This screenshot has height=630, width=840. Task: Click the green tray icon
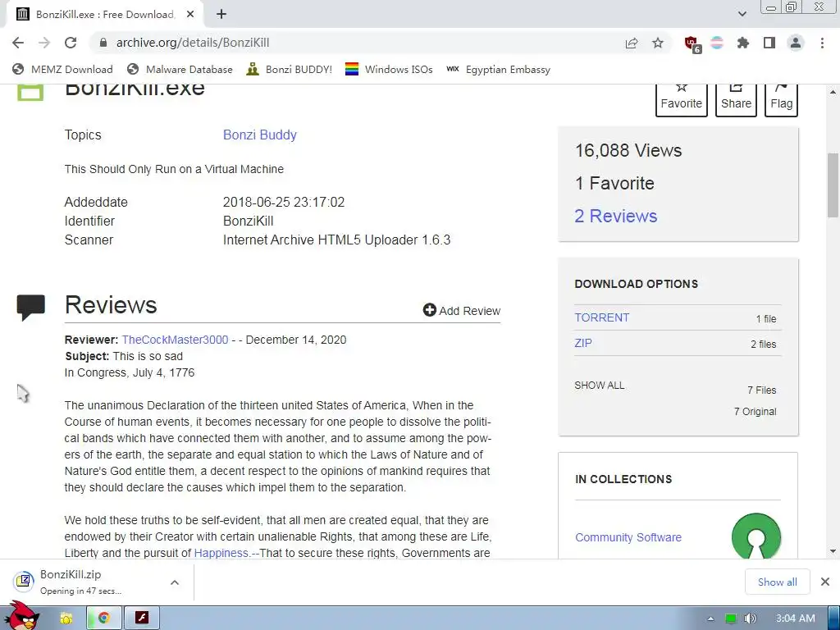click(730, 619)
